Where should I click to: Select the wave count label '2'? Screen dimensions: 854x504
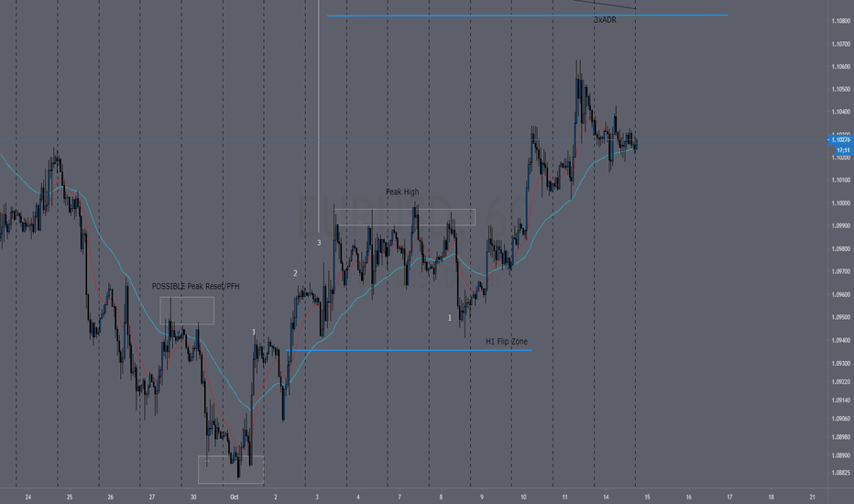click(295, 273)
